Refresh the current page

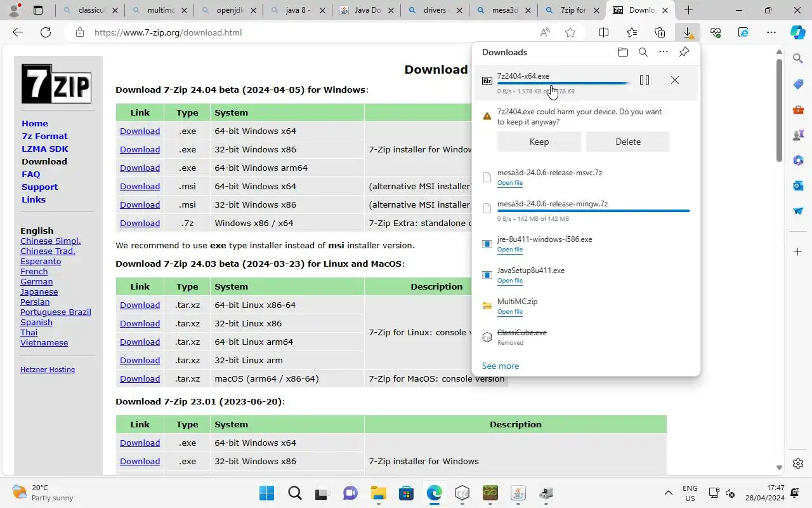coord(46,32)
